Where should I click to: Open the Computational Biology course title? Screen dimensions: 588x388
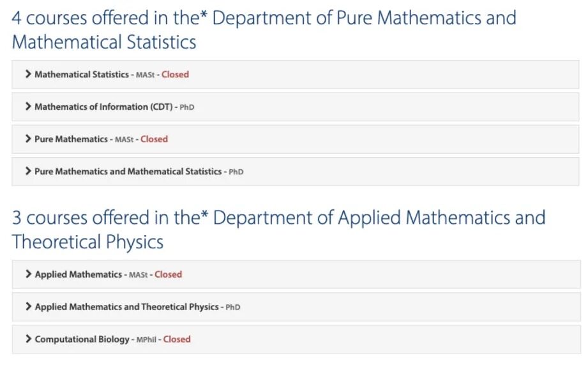(x=82, y=339)
